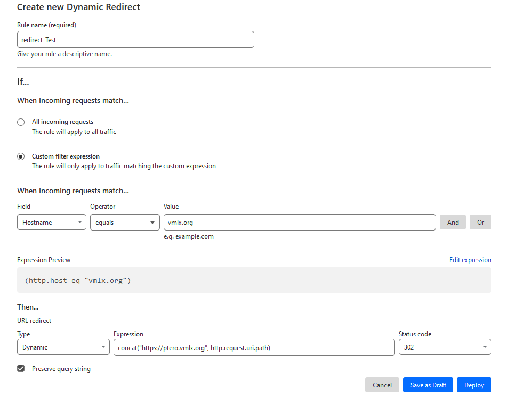Select the Custom filter expression radio button

(21, 157)
